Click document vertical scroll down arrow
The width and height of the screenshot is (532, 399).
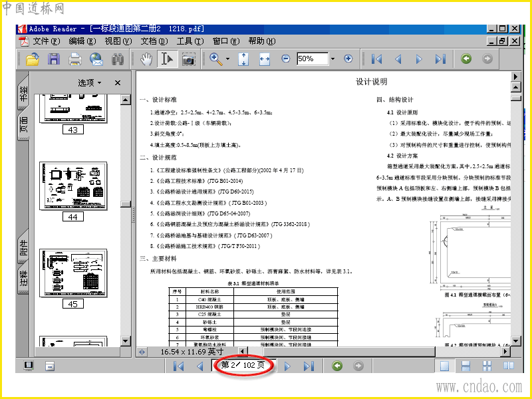516,340
